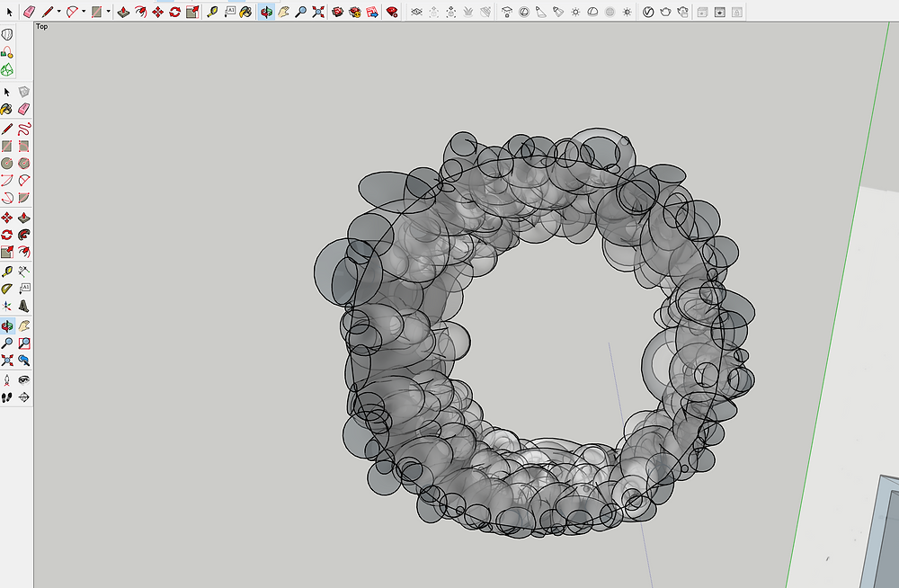Select the Pie tool
Image resolution: width=899 pixels, height=588 pixels.
pos(23,197)
